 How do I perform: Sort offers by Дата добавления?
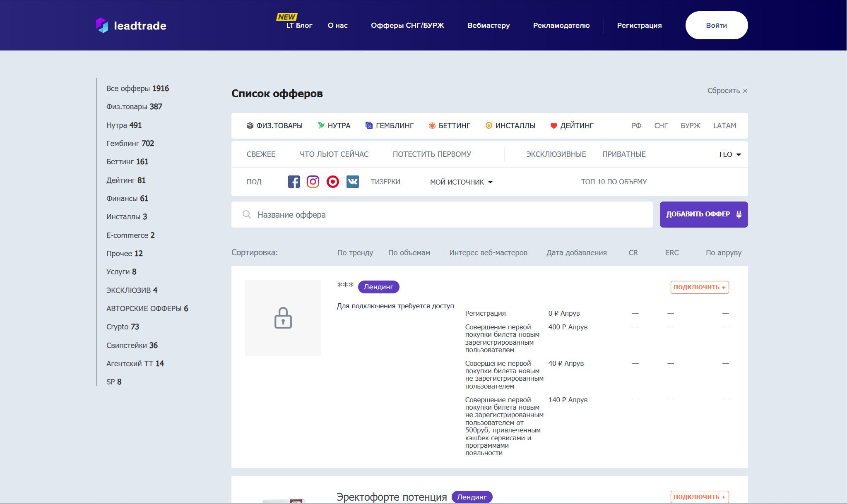pyautogui.click(x=576, y=252)
